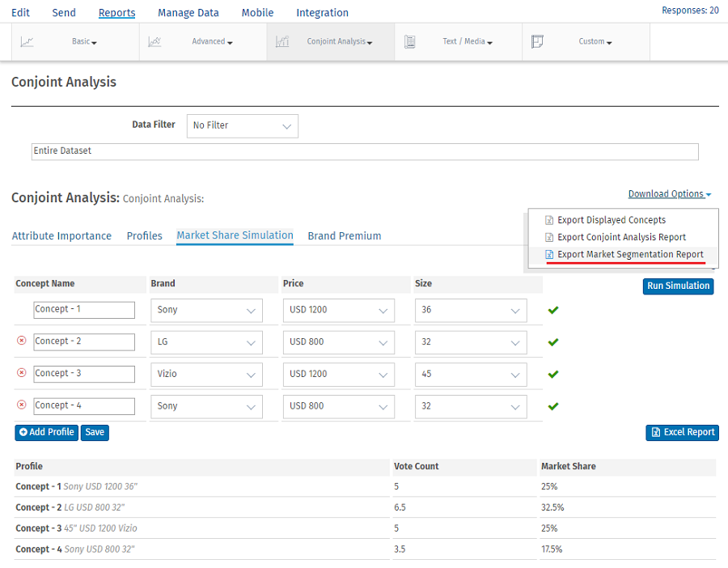This screenshot has width=728, height=568.
Task: Expand the Brand dropdown for Concept - 1
Action: [206, 310]
